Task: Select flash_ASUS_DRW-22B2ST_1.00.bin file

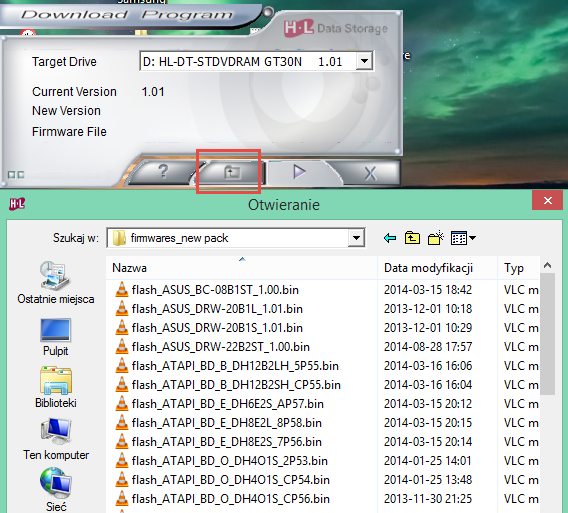Action: [x=221, y=347]
